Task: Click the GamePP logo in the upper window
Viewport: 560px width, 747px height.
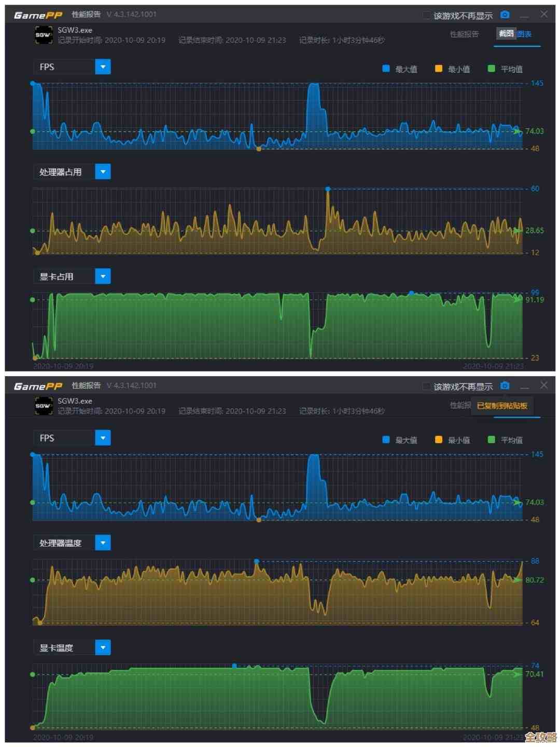Action: click(38, 15)
